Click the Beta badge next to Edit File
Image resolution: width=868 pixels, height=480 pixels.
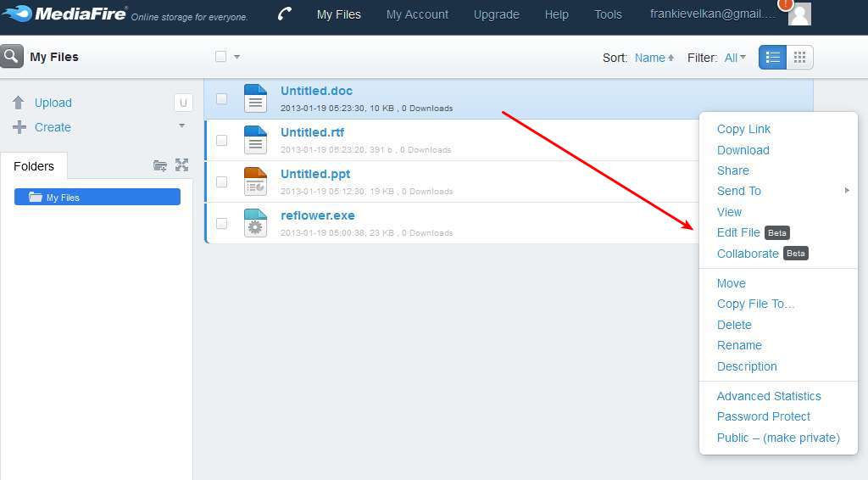(x=777, y=233)
